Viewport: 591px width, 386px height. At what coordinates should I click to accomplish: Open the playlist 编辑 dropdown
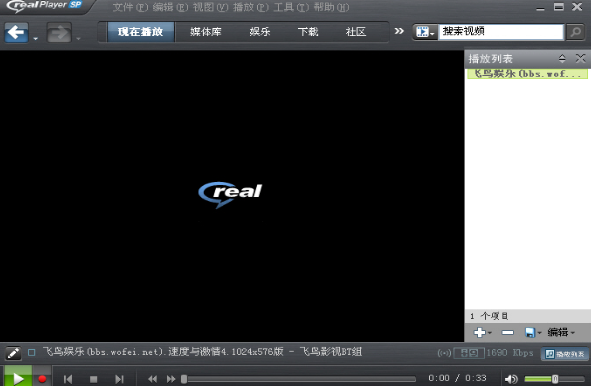point(561,332)
